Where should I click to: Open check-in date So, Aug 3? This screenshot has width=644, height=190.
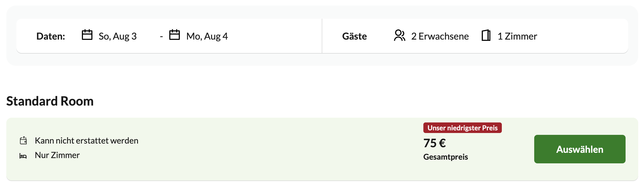[118, 36]
